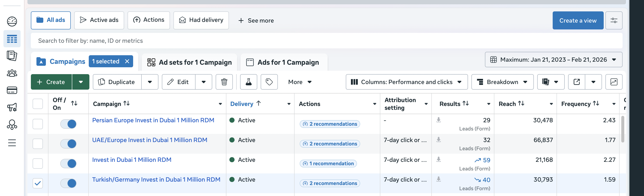Screen dimensions: 644x196
Task: Click the Create a view button
Action: click(578, 21)
